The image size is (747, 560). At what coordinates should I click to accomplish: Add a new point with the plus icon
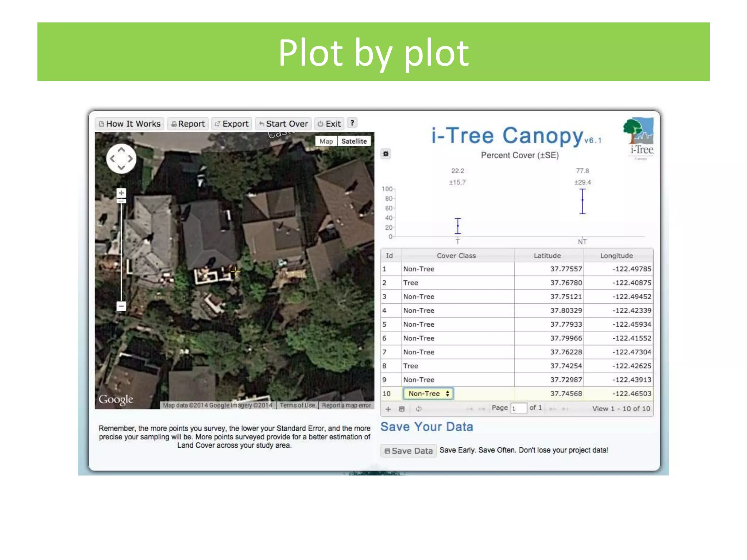388,409
